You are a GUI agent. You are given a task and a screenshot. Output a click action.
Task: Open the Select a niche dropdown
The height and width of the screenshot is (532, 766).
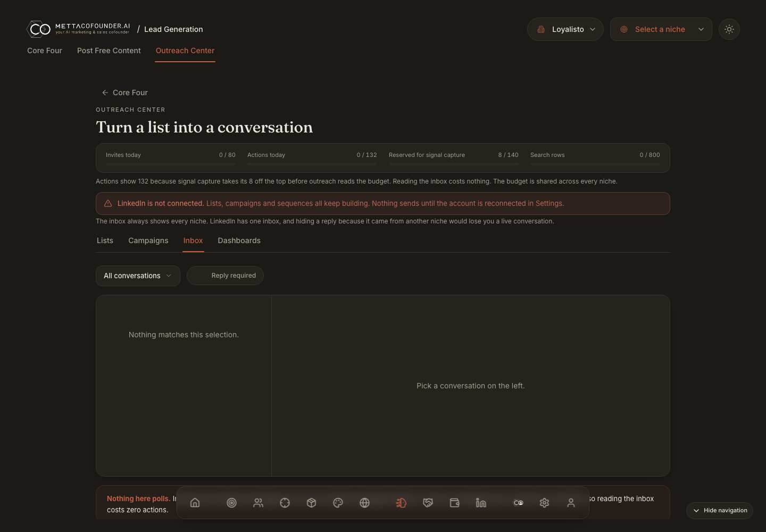point(661,29)
